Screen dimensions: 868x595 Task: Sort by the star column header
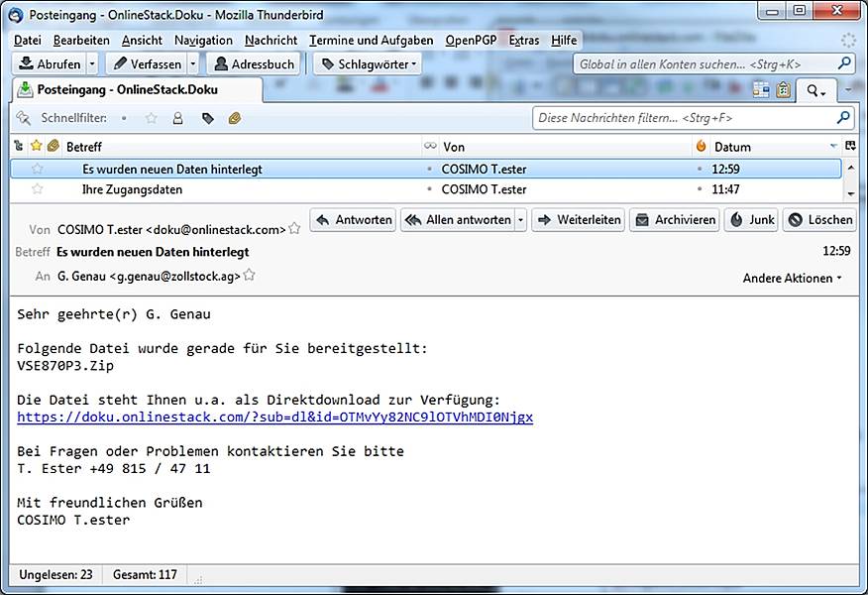click(37, 146)
